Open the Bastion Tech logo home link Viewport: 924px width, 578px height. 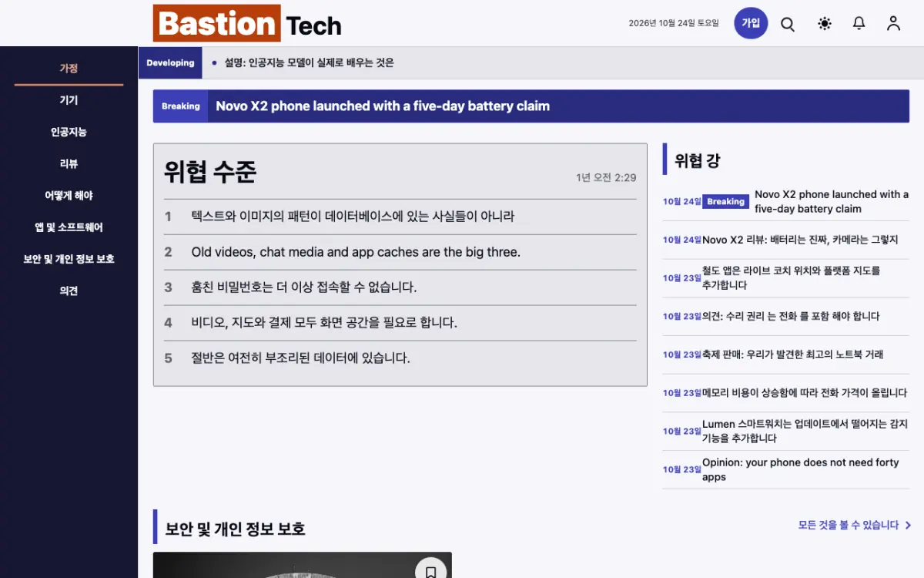[247, 24]
